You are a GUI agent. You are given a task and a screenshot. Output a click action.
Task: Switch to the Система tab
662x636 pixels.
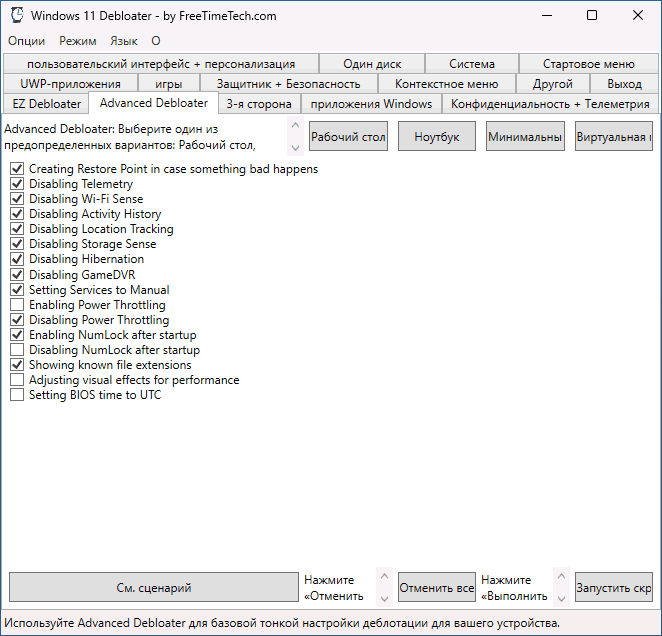(472, 64)
